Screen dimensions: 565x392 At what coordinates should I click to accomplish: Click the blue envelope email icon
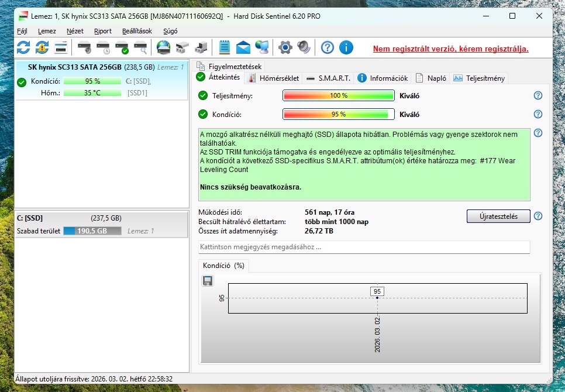pyautogui.click(x=243, y=47)
